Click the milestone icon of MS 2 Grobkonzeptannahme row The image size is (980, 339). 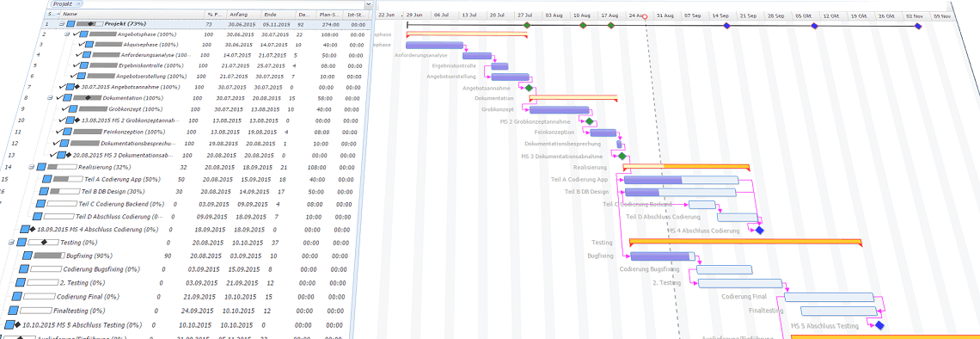coord(77,120)
